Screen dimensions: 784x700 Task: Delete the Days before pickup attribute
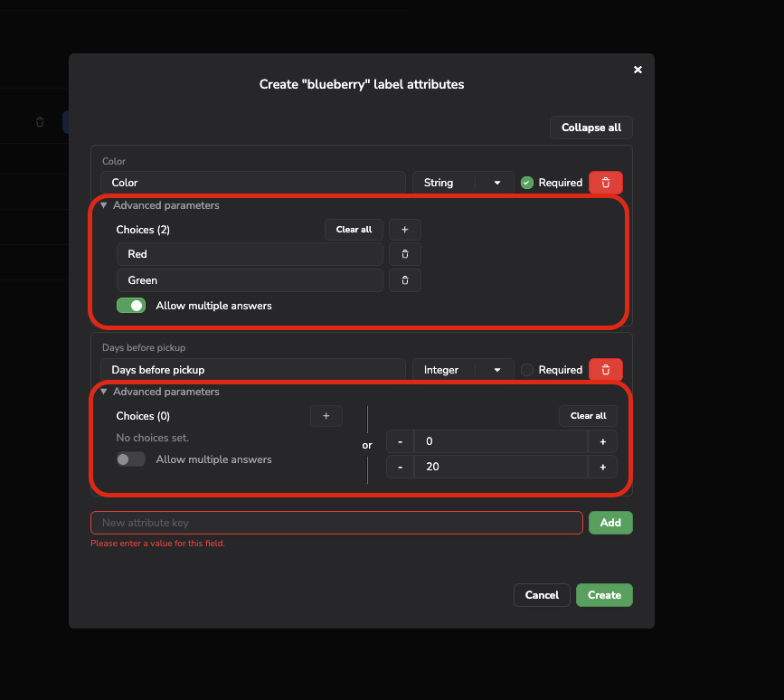(x=606, y=370)
